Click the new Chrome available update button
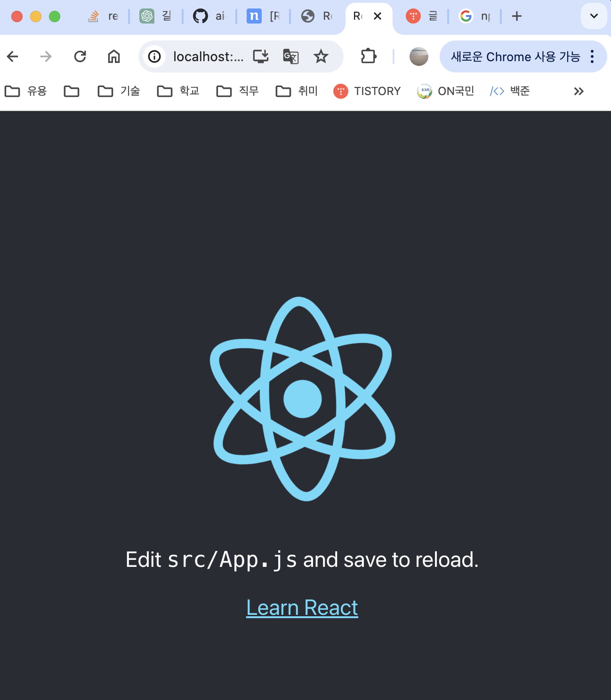 (x=515, y=56)
